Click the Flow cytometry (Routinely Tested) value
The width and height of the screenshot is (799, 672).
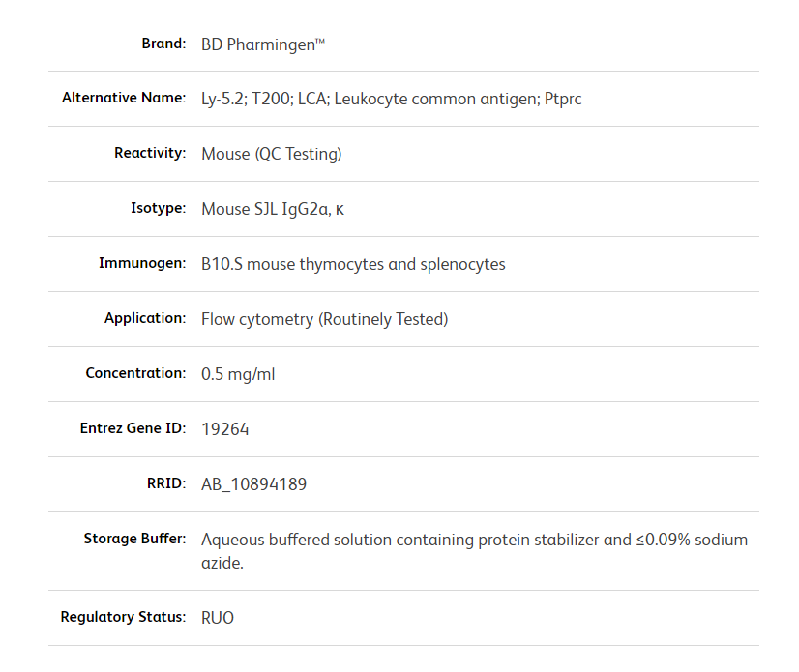(324, 319)
